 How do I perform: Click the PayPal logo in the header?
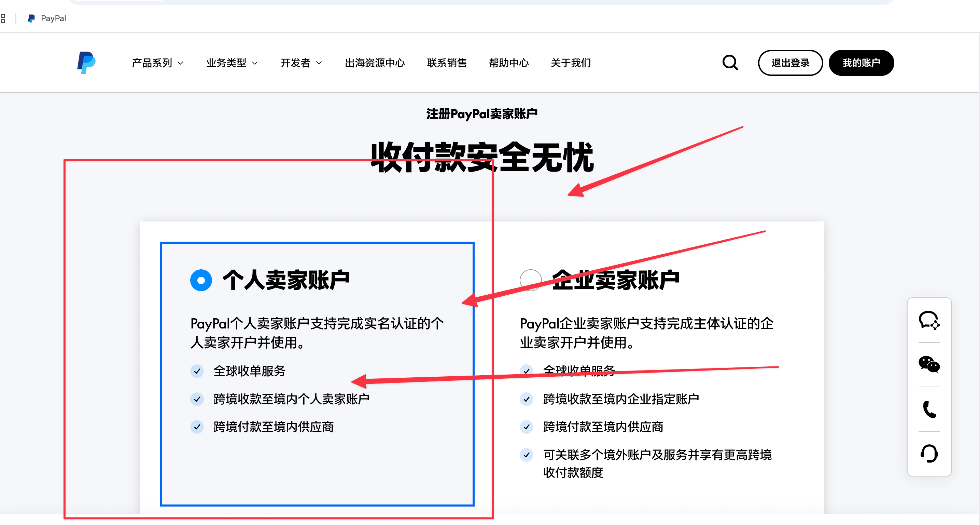(x=86, y=63)
